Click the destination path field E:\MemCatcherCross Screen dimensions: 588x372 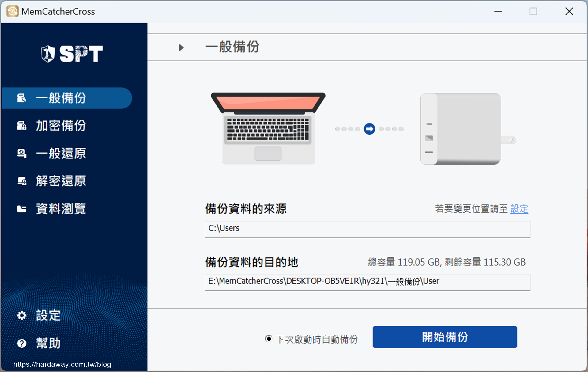[367, 282]
